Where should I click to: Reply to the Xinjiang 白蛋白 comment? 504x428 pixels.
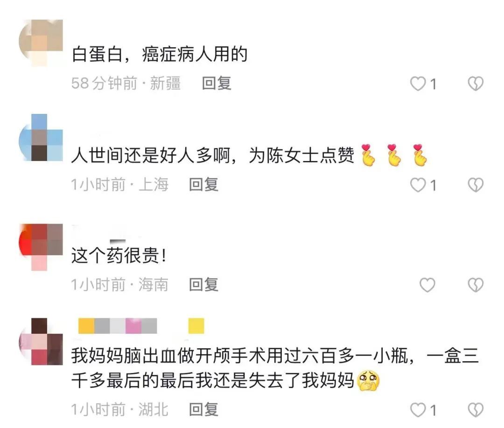[x=217, y=83]
